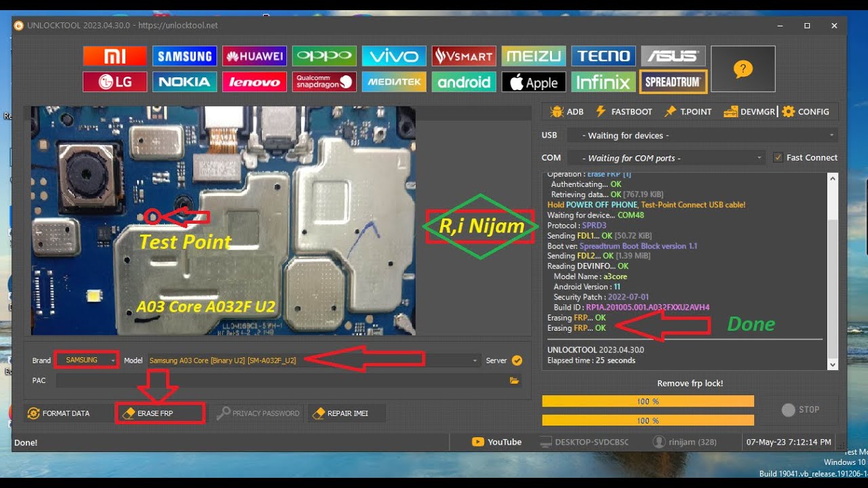
Task: Open the T.POINT tab
Action: [x=688, y=112]
